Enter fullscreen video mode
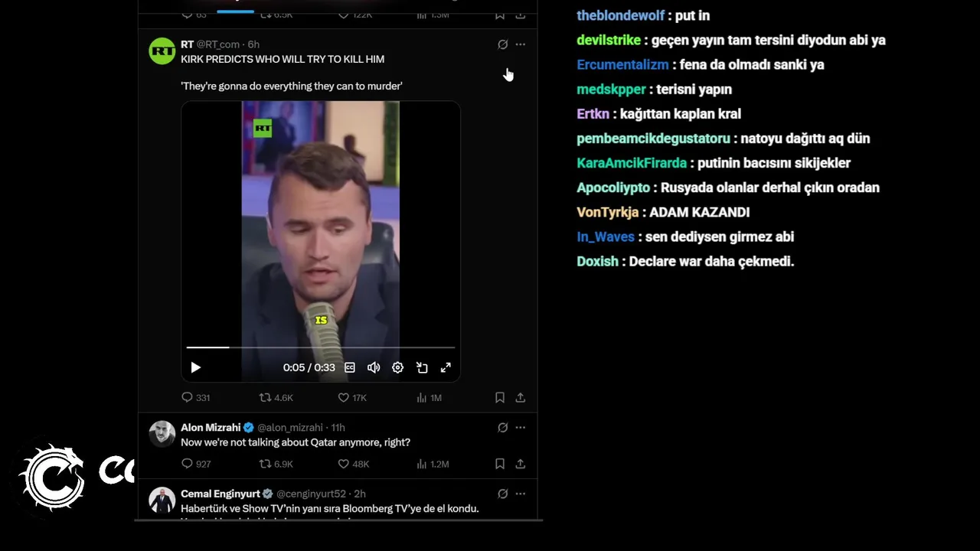Viewport: 980px width, 551px height. 446,367
